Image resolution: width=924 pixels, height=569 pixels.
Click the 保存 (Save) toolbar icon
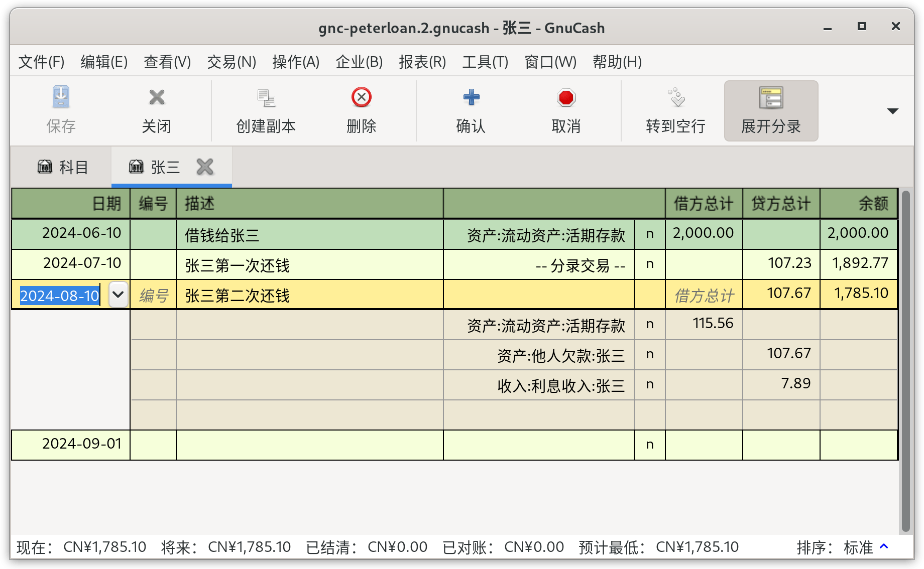(61, 97)
